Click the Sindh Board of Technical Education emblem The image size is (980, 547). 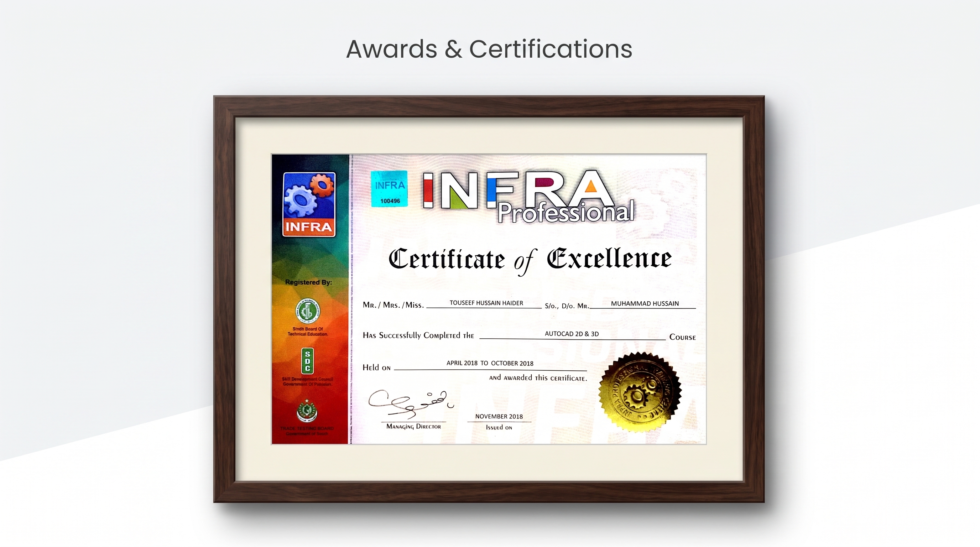coord(308,310)
